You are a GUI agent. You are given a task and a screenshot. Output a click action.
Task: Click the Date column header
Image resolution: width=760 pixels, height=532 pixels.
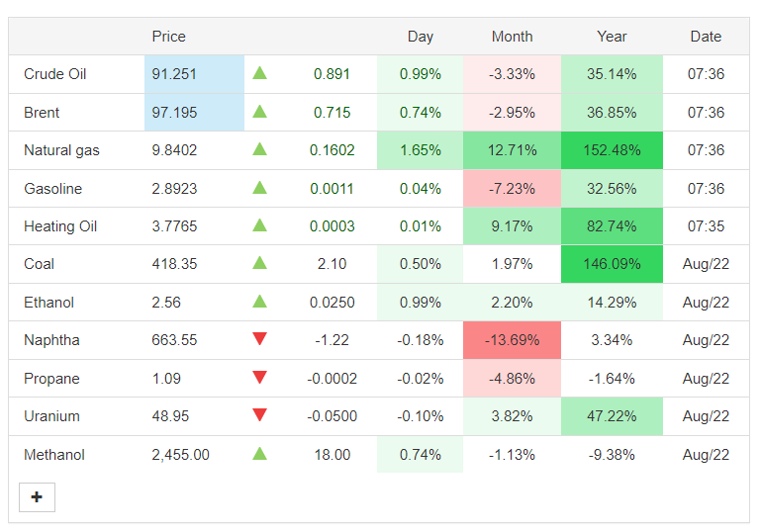[706, 37]
